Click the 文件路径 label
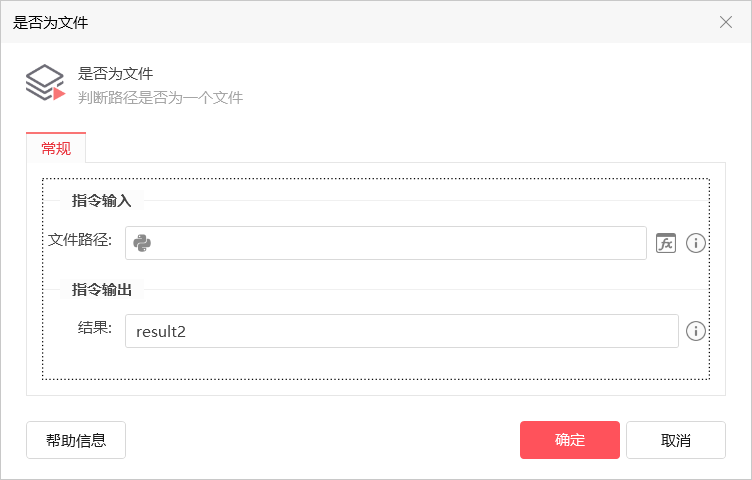The image size is (752, 480). pyautogui.click(x=80, y=239)
